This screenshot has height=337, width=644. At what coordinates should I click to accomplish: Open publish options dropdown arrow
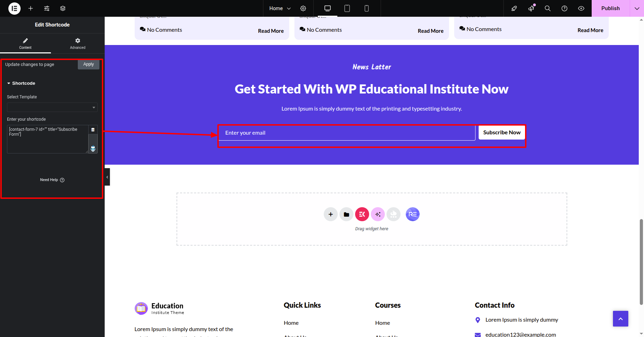637,8
